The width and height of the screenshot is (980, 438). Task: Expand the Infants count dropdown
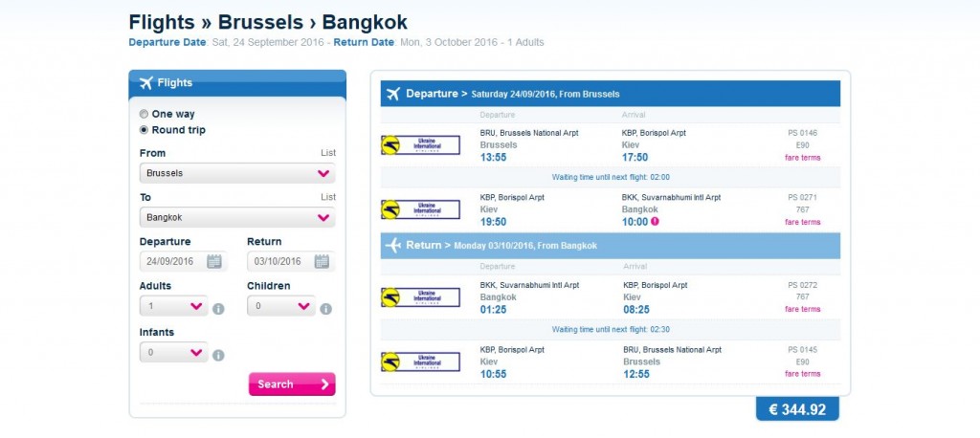pyautogui.click(x=173, y=353)
